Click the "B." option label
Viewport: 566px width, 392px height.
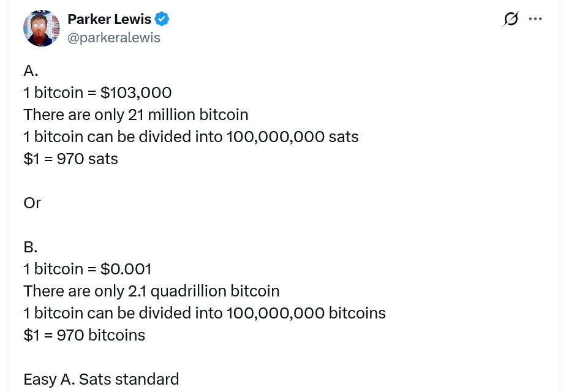[x=31, y=247]
